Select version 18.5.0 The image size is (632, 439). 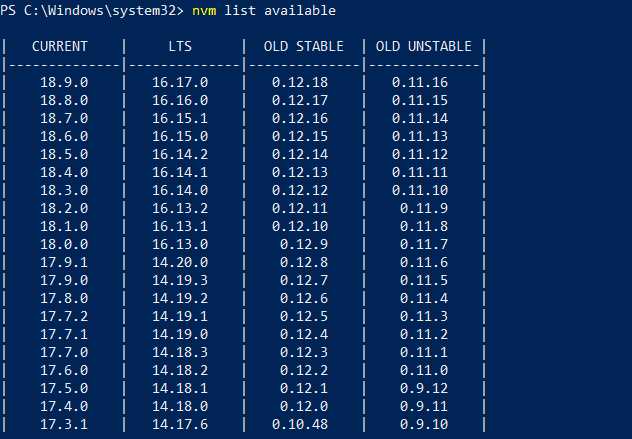tap(64, 154)
